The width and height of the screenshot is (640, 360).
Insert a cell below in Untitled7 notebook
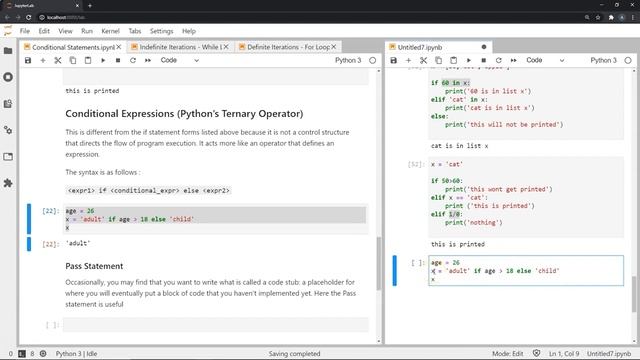(409, 60)
